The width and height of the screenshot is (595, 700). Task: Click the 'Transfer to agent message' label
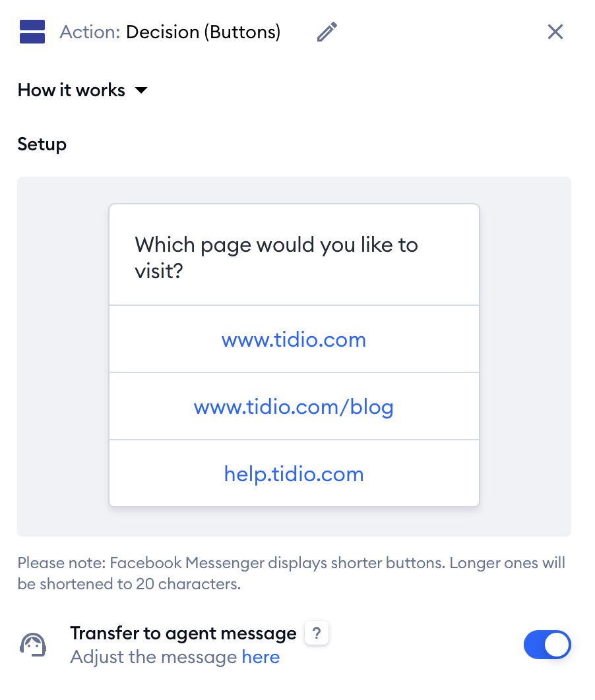click(183, 633)
